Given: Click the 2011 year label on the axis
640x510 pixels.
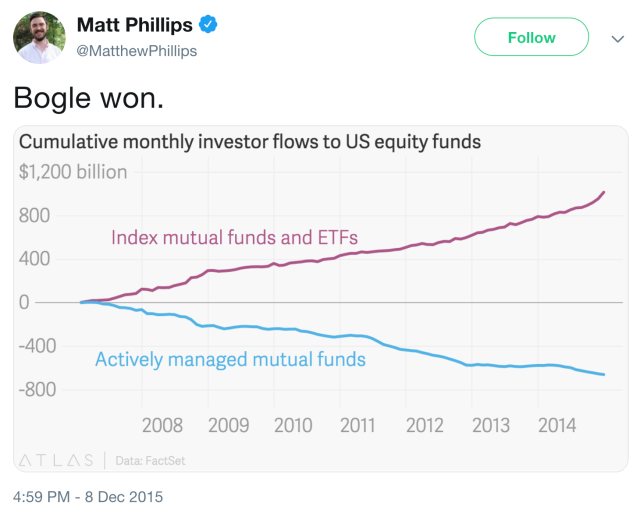Looking at the screenshot, I should tap(358, 425).
